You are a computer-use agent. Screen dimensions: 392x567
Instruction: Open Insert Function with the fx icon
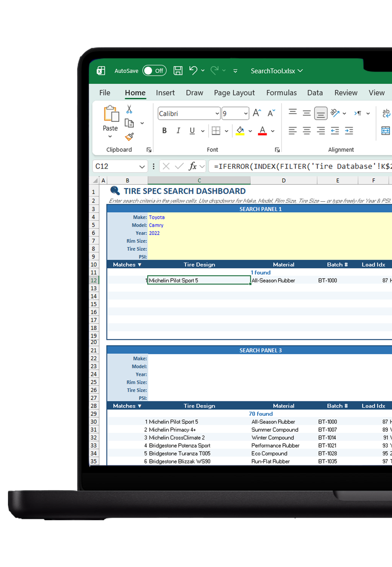(x=193, y=166)
